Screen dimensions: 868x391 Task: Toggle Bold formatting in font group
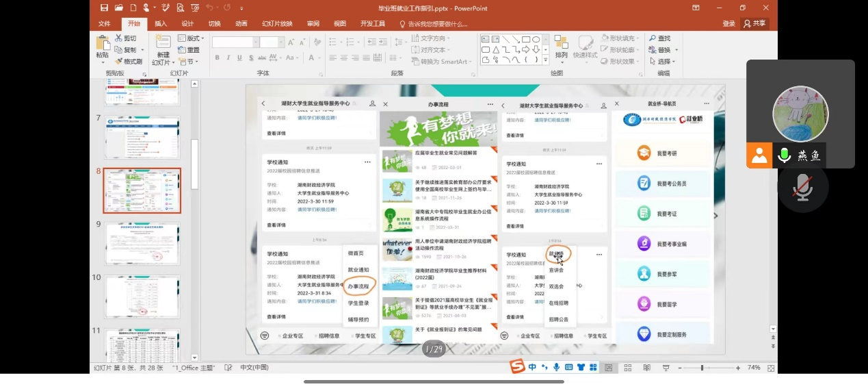218,58
